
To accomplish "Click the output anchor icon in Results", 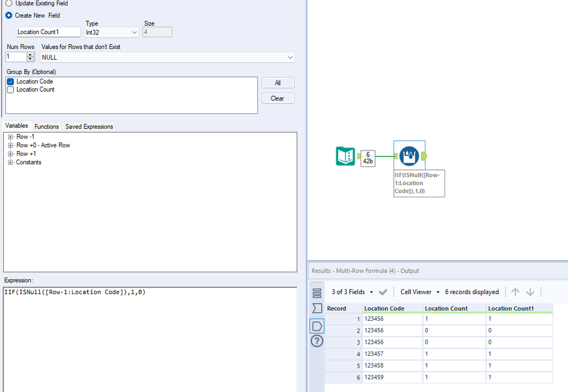I will 317,325.
